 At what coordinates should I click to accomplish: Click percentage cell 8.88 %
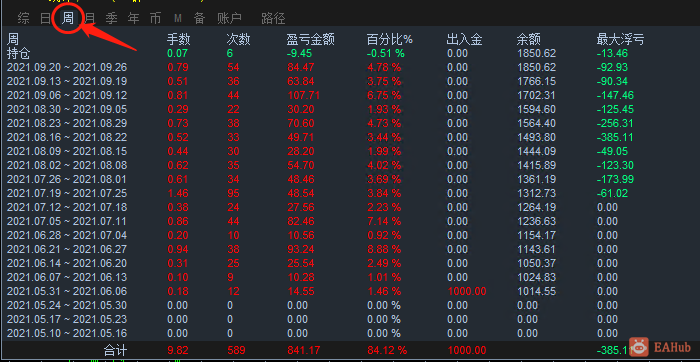coord(384,250)
